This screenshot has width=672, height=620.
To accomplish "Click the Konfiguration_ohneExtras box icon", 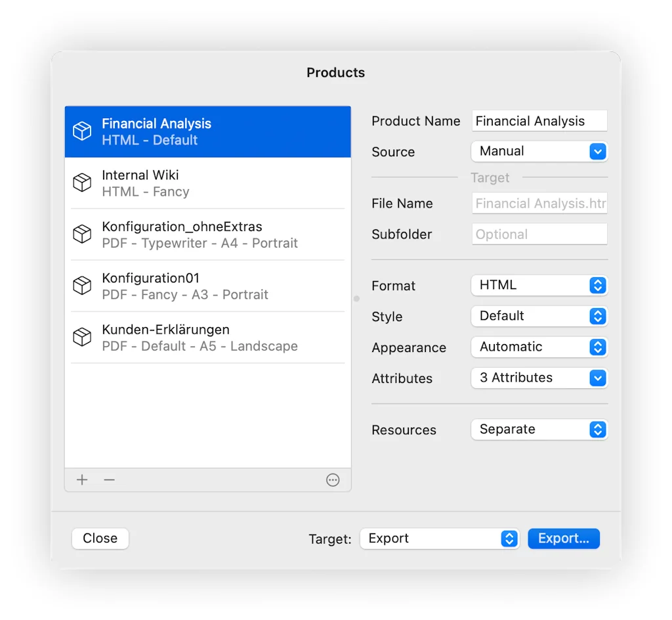I will (x=82, y=234).
